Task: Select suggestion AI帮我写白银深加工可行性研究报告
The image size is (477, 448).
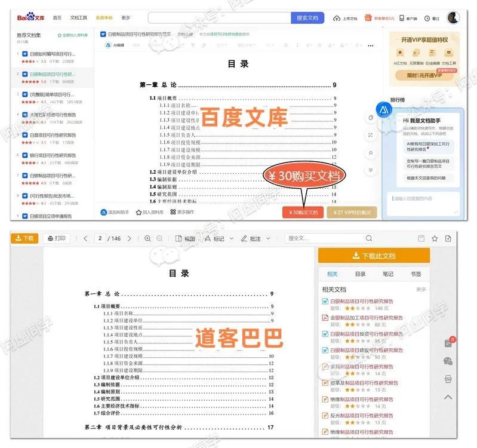Action: point(428,146)
